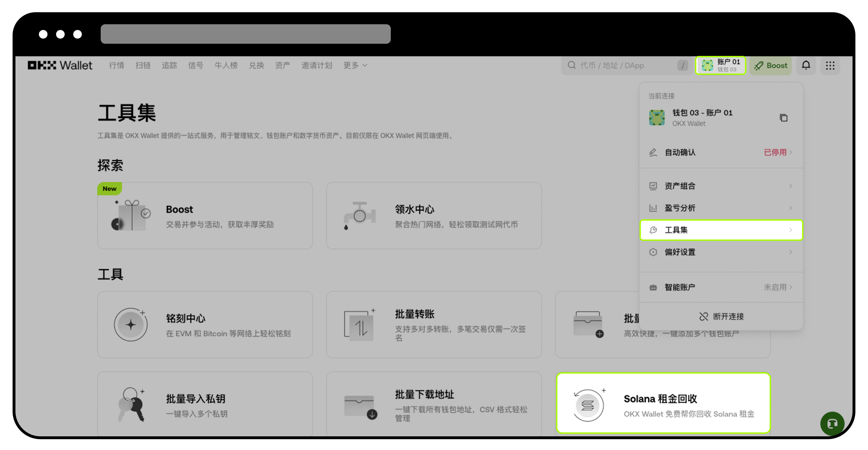
Task: Select the 铭刻中心 inscription icon
Action: coord(131,324)
